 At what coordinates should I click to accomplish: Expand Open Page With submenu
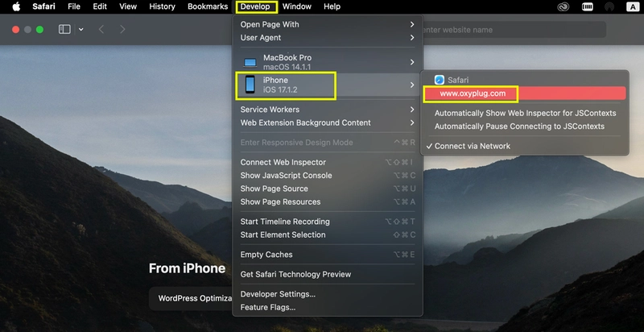pyautogui.click(x=328, y=24)
